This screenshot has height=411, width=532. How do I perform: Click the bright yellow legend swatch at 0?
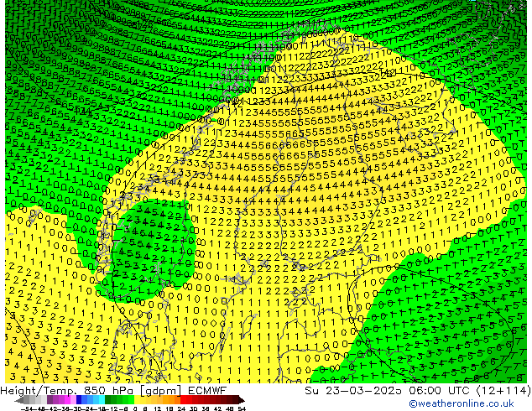pyautogui.click(x=137, y=400)
